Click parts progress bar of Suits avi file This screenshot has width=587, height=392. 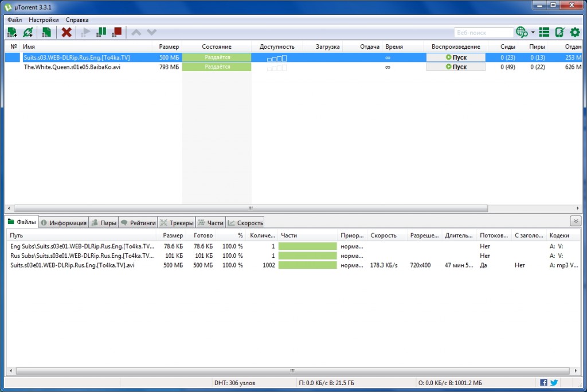[307, 265]
